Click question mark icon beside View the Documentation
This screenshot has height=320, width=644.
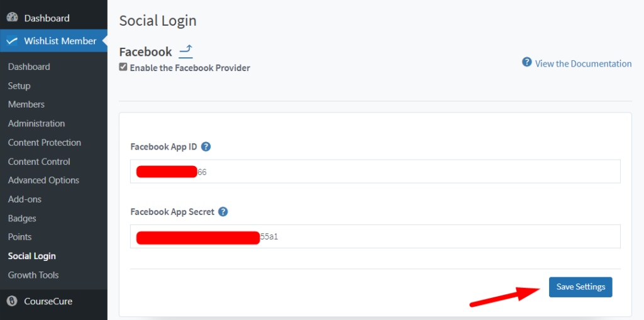click(x=527, y=62)
